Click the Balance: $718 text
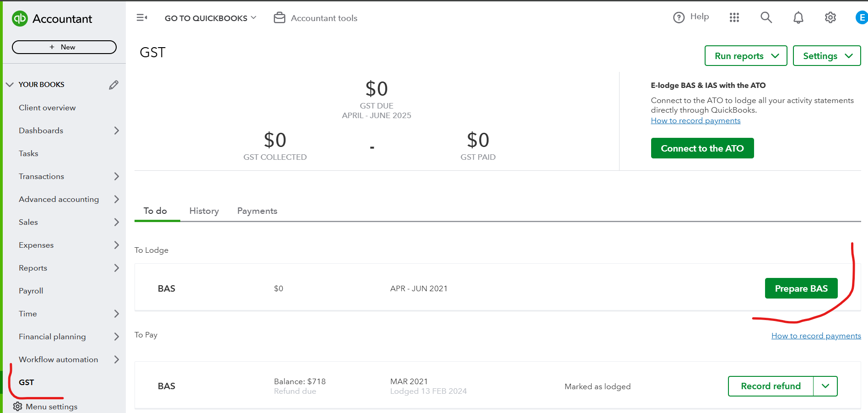868x413 pixels. point(300,381)
